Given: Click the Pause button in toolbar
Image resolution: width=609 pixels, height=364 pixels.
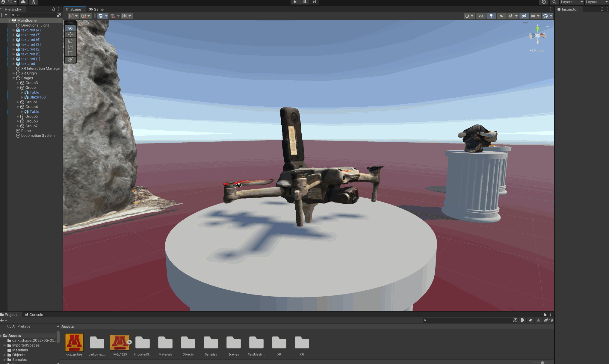Looking at the screenshot, I should [305, 2].
